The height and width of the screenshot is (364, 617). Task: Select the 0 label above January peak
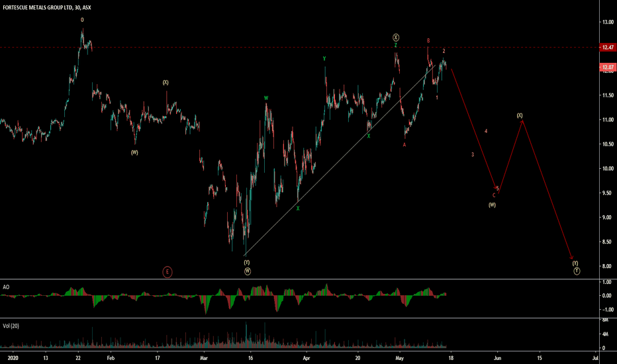[x=82, y=20]
